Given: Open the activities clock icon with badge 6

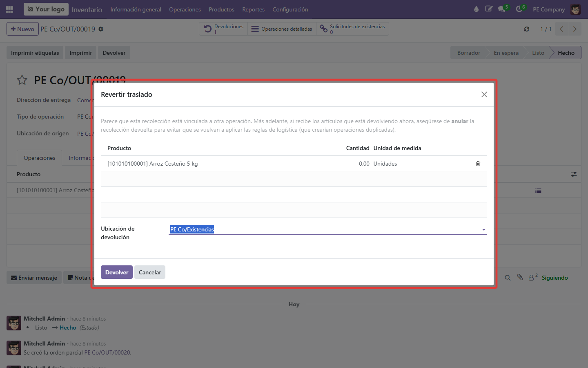Looking at the screenshot, I should coord(519,9).
